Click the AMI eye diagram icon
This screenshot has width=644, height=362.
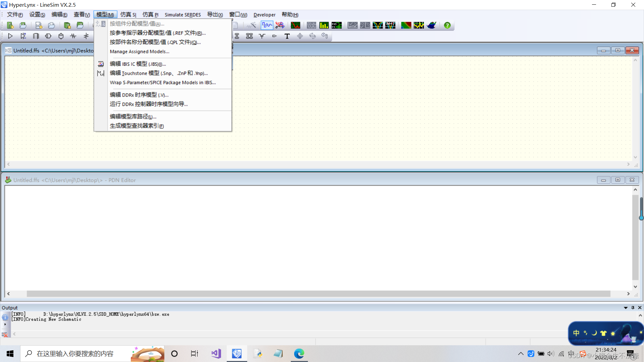(x=390, y=25)
